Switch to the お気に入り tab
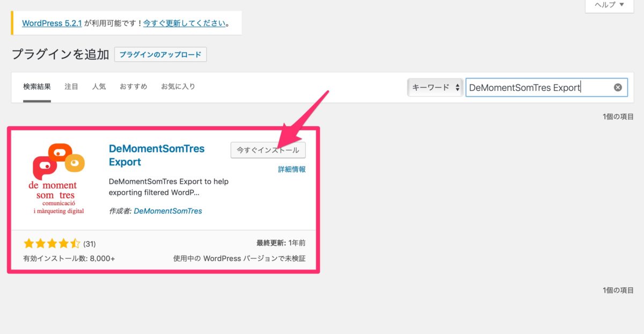This screenshot has width=644, height=334. click(178, 86)
